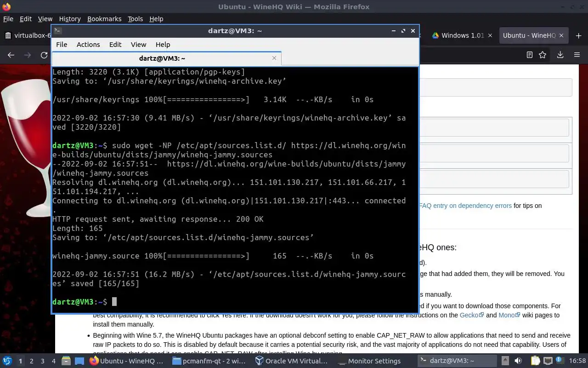The width and height of the screenshot is (588, 368).
Task: Select the dartz@VM3: ~ terminal tab
Action: pos(162,58)
